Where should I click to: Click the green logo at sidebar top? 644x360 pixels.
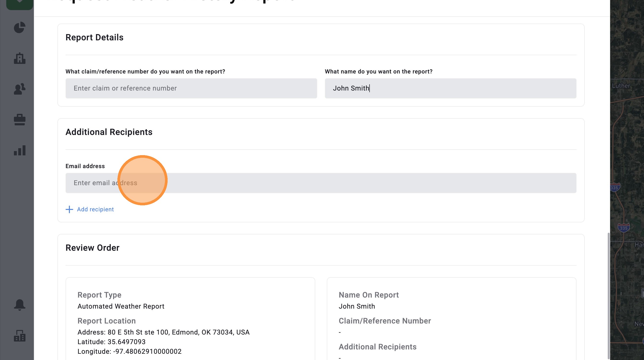coord(19,4)
